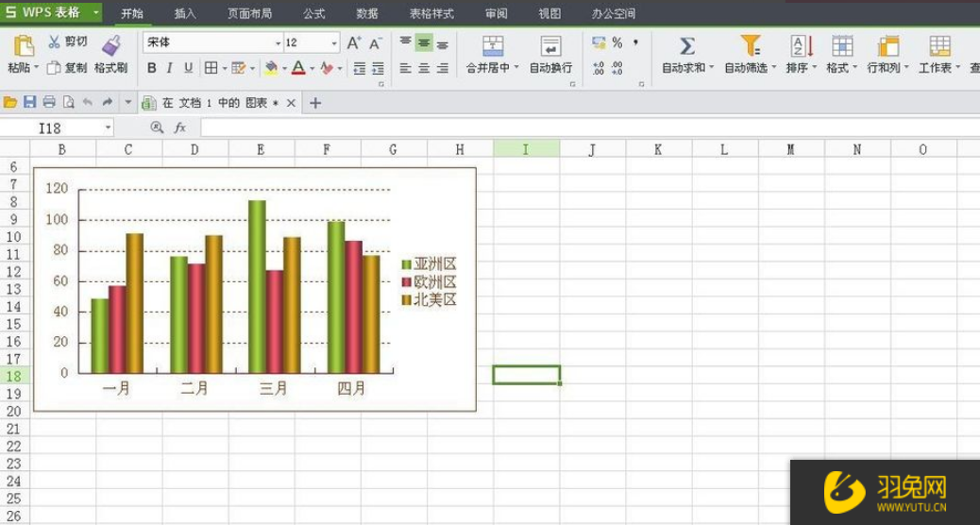Click in the formula bar input

(590, 128)
